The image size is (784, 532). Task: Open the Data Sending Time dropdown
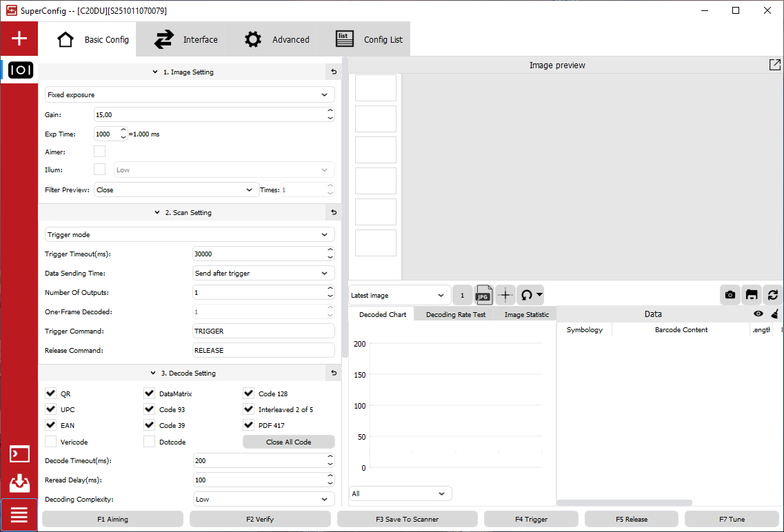pyautogui.click(x=264, y=273)
